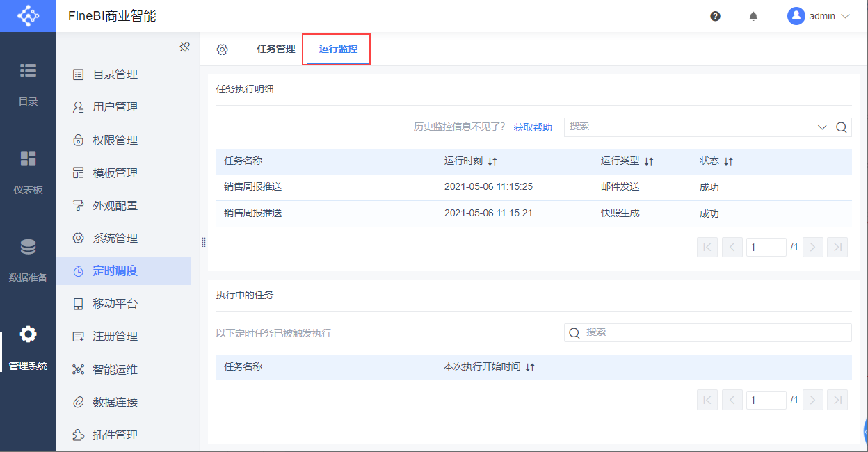868x452 pixels.
Task: Toggle the sort on 状态 column
Action: click(728, 161)
